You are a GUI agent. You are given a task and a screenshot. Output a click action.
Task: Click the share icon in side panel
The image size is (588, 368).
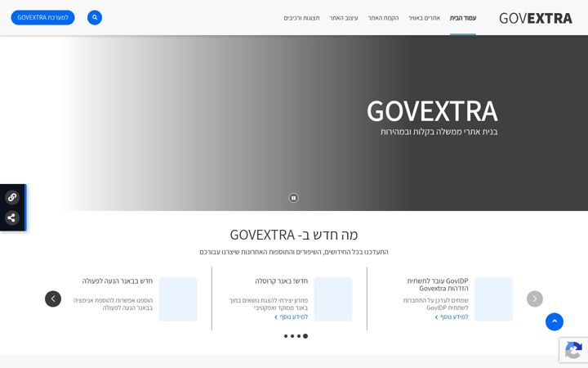(12, 218)
